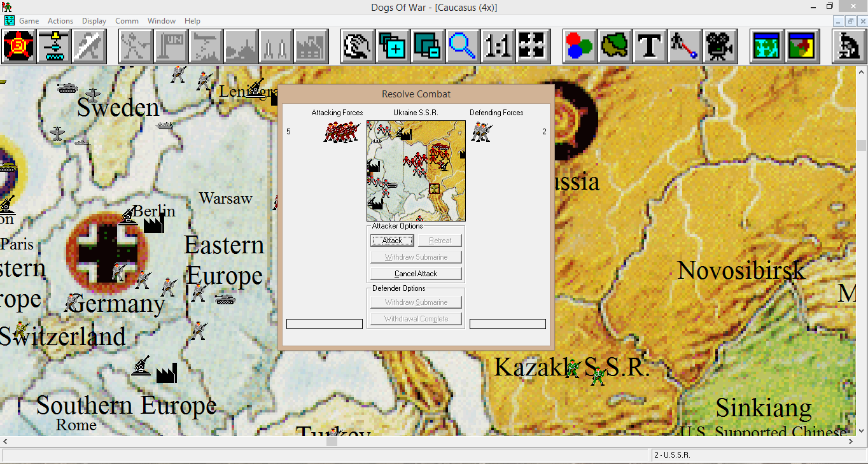
Task: Click the stacked windows plus toolbar icon
Action: tap(393, 46)
